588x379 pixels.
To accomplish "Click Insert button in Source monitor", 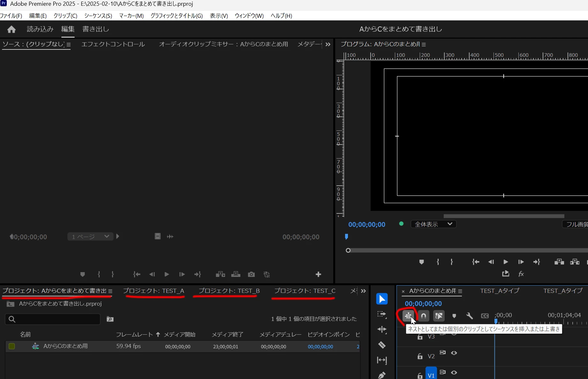I will [x=220, y=274].
